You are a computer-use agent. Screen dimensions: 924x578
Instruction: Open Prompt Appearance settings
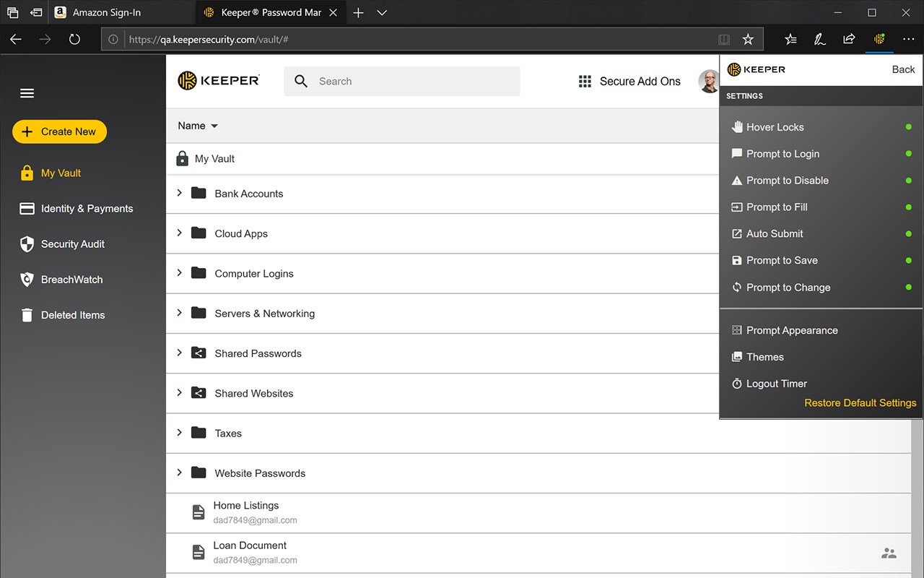(x=785, y=330)
